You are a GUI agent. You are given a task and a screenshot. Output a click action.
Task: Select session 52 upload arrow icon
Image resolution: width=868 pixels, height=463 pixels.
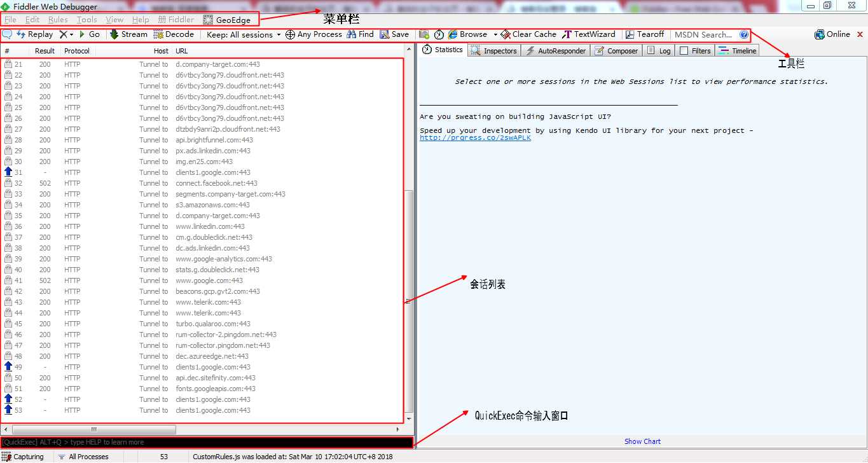tap(8, 399)
